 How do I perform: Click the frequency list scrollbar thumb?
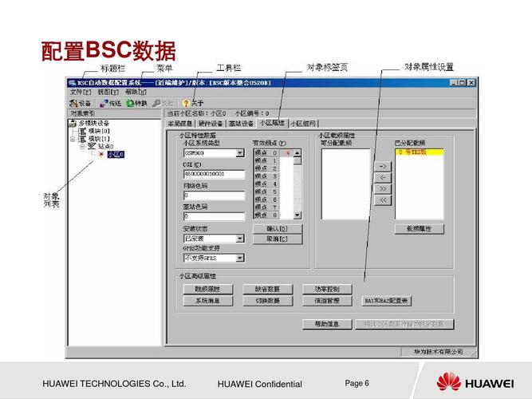298,161
